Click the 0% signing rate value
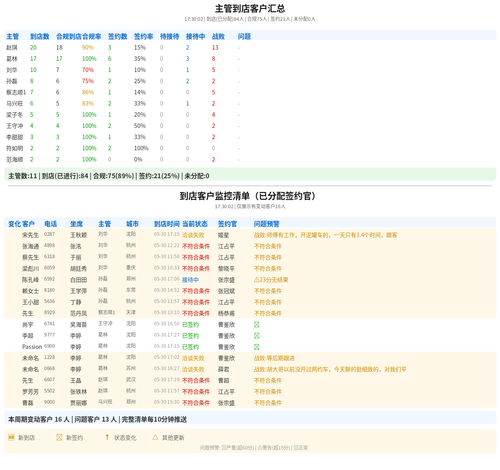 click(138, 160)
